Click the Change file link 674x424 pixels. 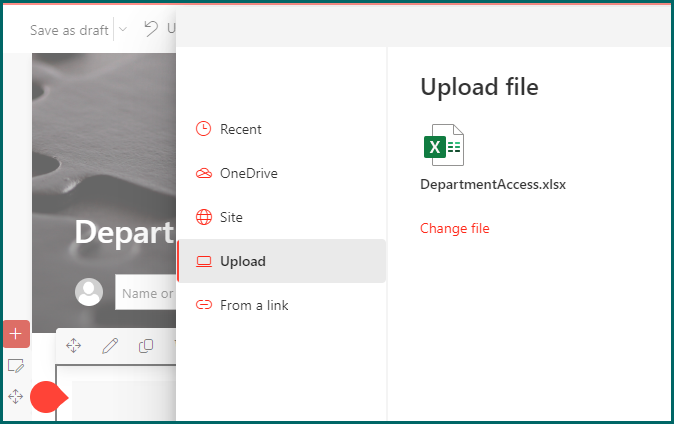click(454, 228)
